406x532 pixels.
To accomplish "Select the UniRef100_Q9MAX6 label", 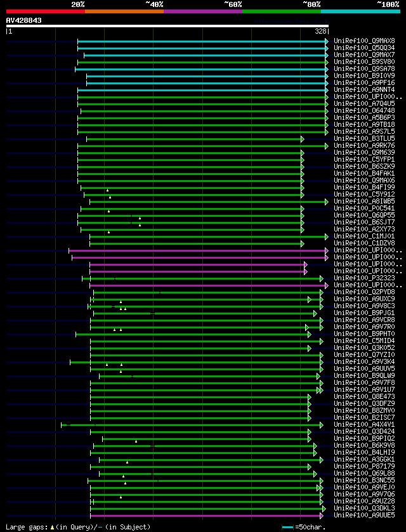I will click(364, 180).
